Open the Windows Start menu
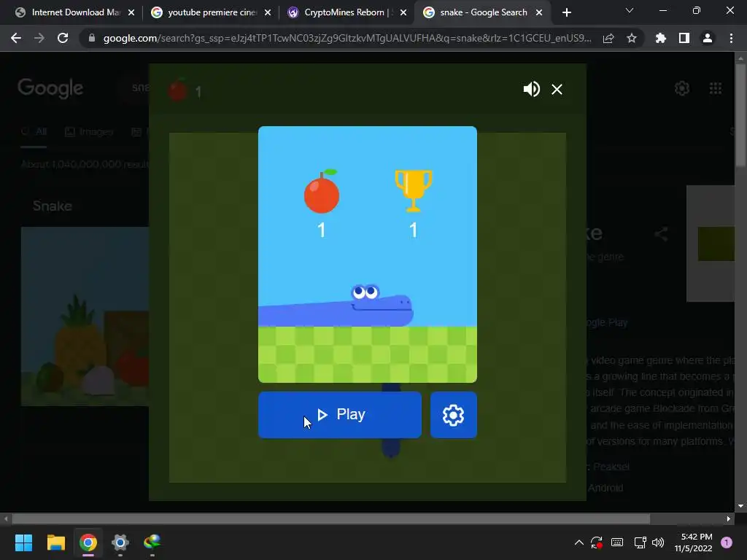 tap(23, 542)
